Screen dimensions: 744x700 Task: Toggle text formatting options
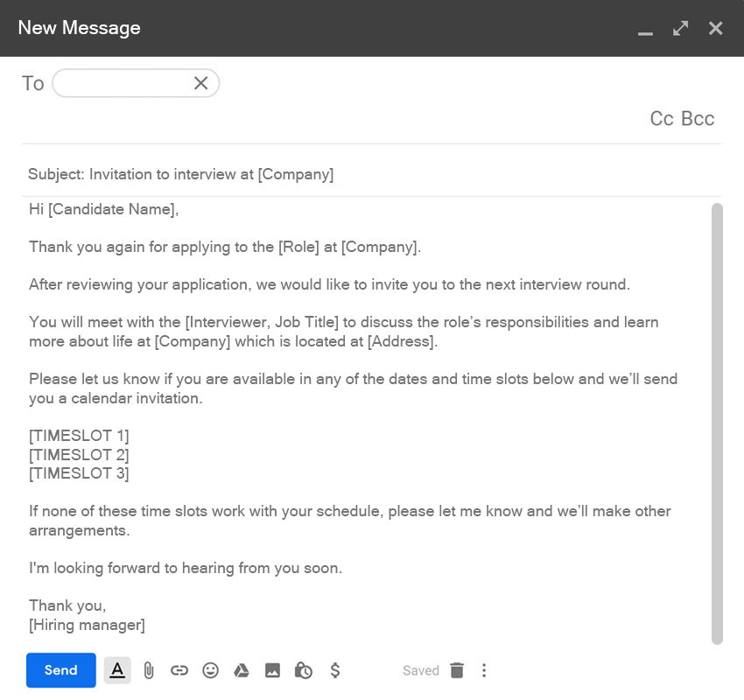117,670
